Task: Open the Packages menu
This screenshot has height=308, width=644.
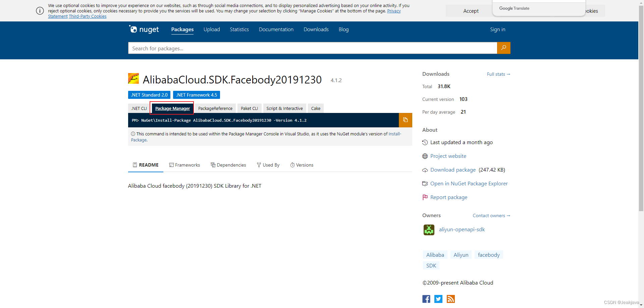Action: 182,29
